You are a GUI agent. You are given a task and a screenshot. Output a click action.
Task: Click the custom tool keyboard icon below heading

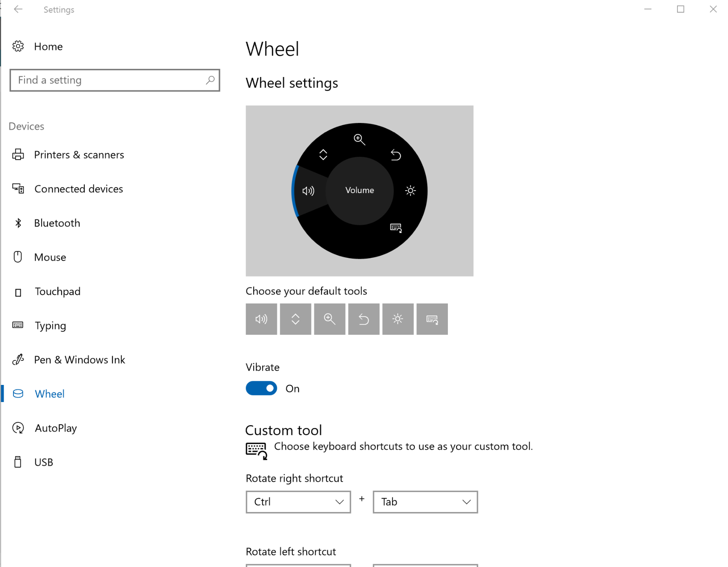pyautogui.click(x=257, y=451)
